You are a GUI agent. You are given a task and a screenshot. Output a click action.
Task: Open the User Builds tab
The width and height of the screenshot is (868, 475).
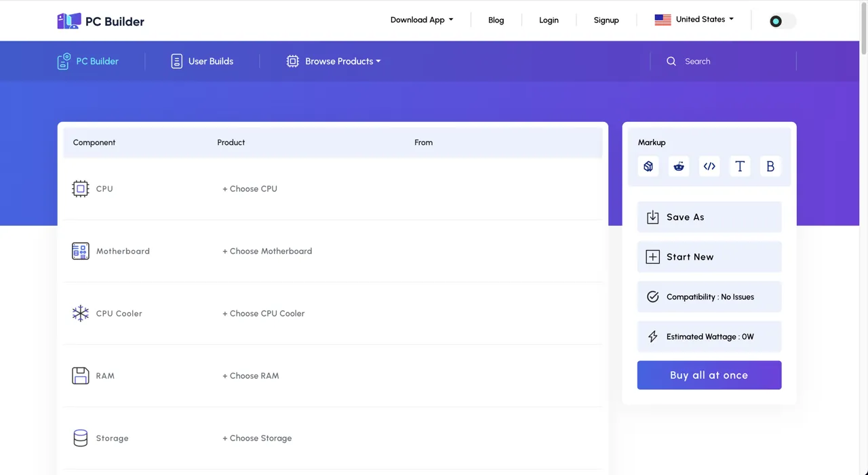(x=202, y=61)
